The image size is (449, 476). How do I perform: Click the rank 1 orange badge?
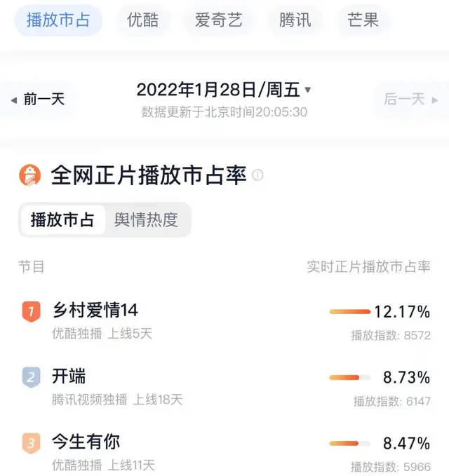pos(31,311)
